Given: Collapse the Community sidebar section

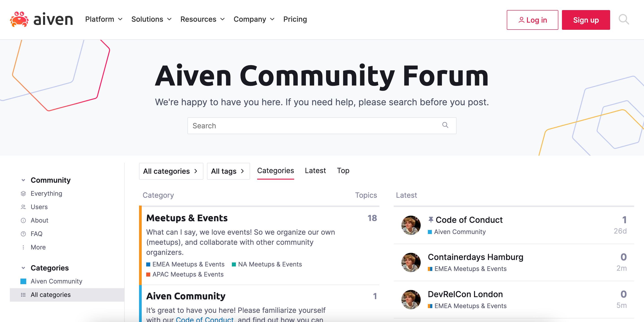Looking at the screenshot, I should point(23,180).
